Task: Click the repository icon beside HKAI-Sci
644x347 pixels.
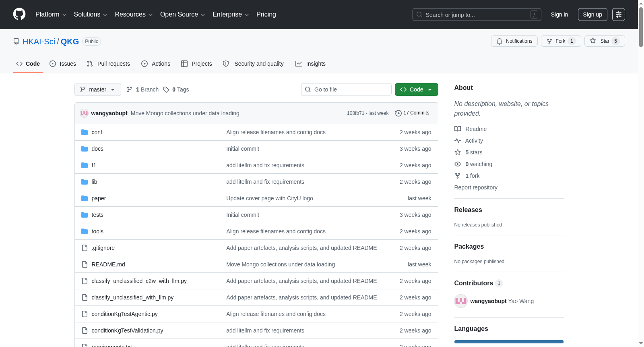Action: (x=16, y=42)
